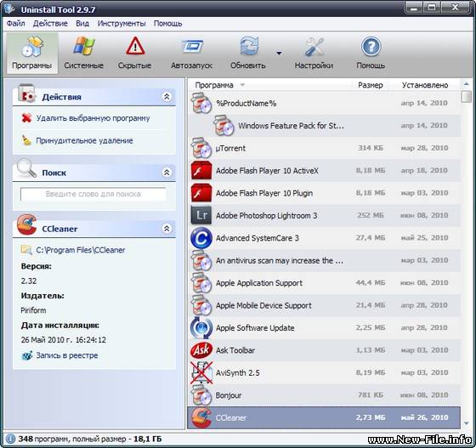Click the Обновить refresh icon
This screenshot has height=448, width=476.
point(249,47)
